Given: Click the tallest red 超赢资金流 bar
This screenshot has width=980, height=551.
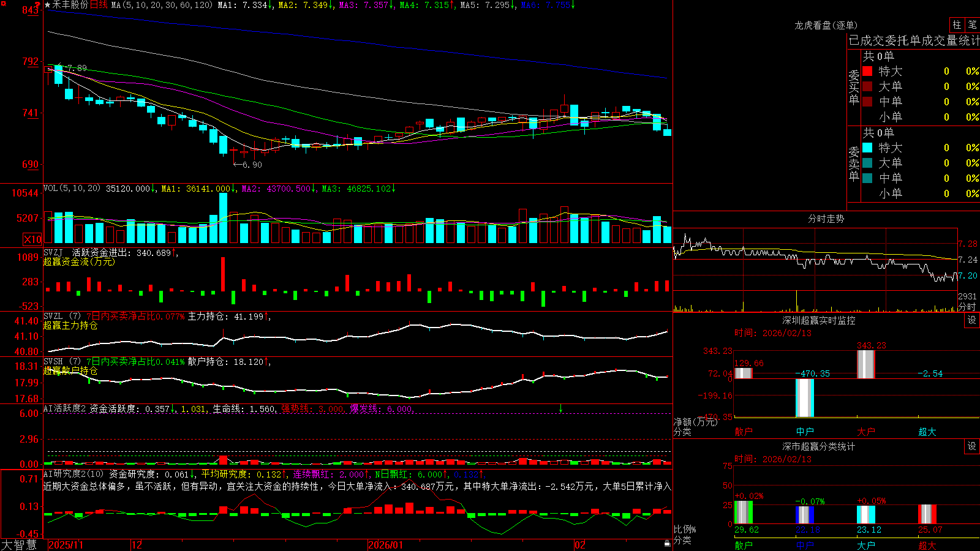Looking at the screenshot, I should point(223,274).
